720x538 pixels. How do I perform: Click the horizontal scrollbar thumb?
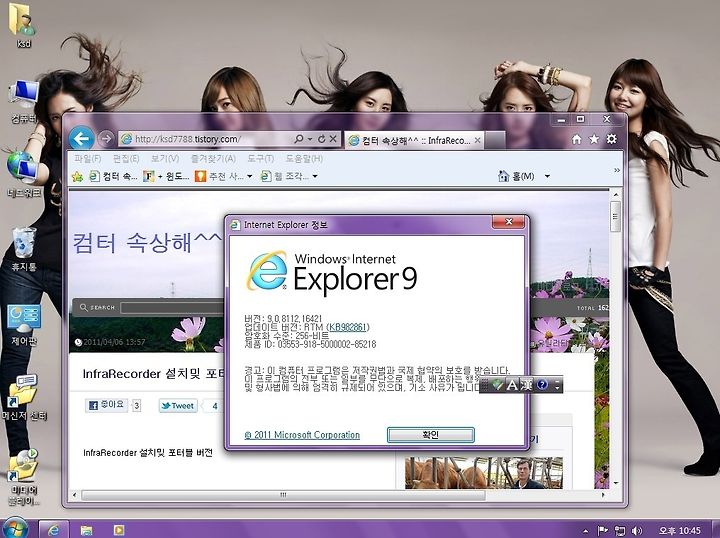click(283, 495)
